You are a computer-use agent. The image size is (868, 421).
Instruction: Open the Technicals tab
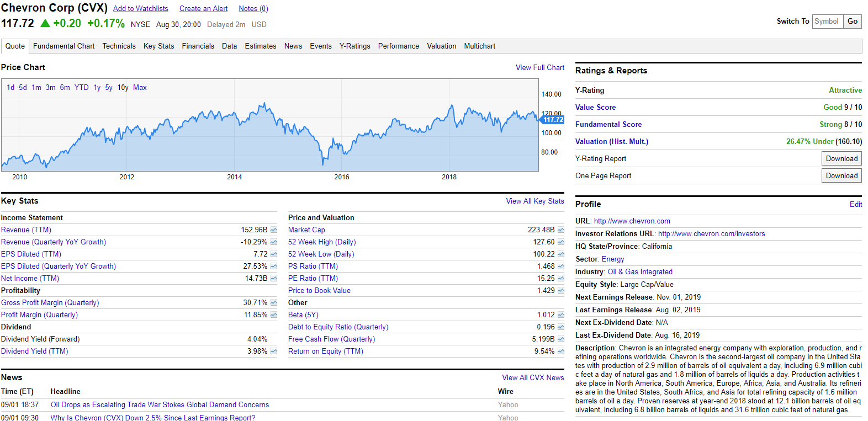click(x=119, y=46)
